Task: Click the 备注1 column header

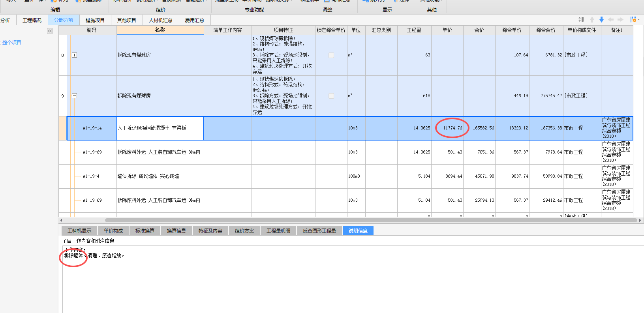Action: click(617, 30)
